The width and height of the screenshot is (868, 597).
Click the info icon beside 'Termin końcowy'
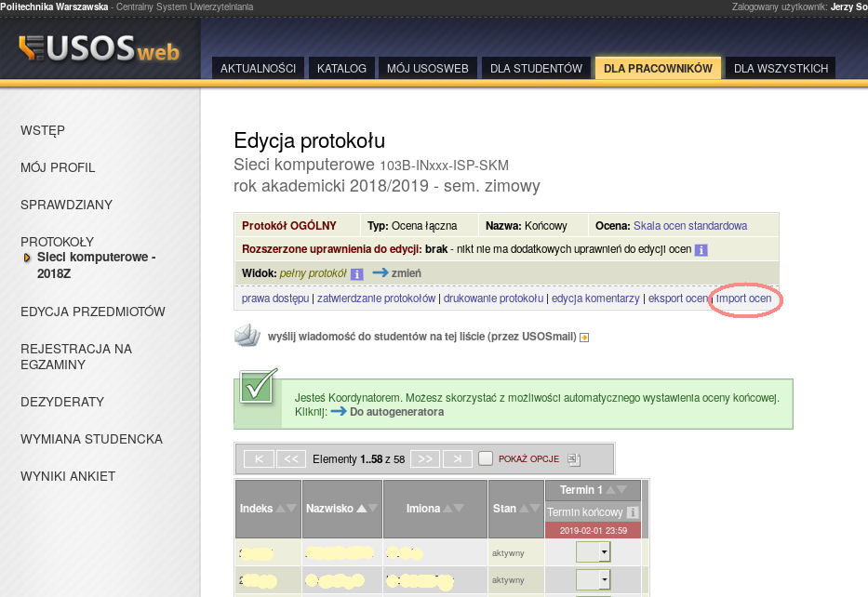click(x=633, y=512)
